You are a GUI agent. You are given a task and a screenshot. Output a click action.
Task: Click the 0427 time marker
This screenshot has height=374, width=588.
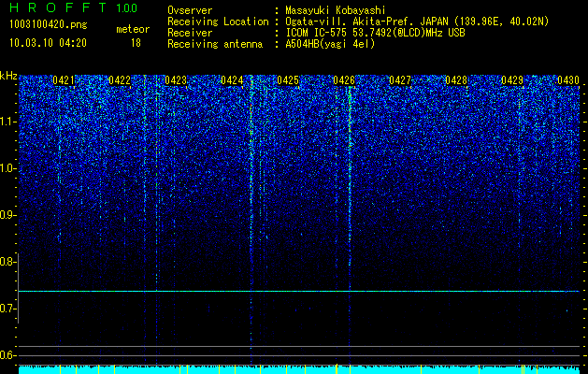click(x=400, y=79)
